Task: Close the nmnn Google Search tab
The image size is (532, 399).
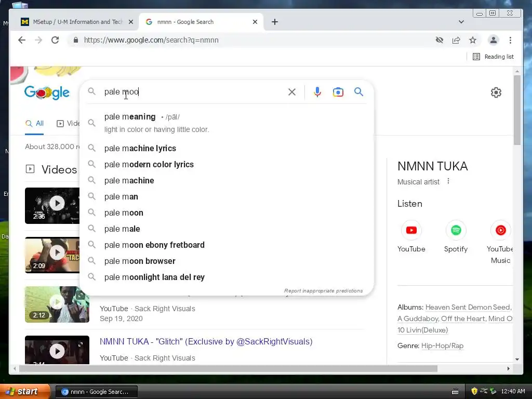Action: coord(255,22)
